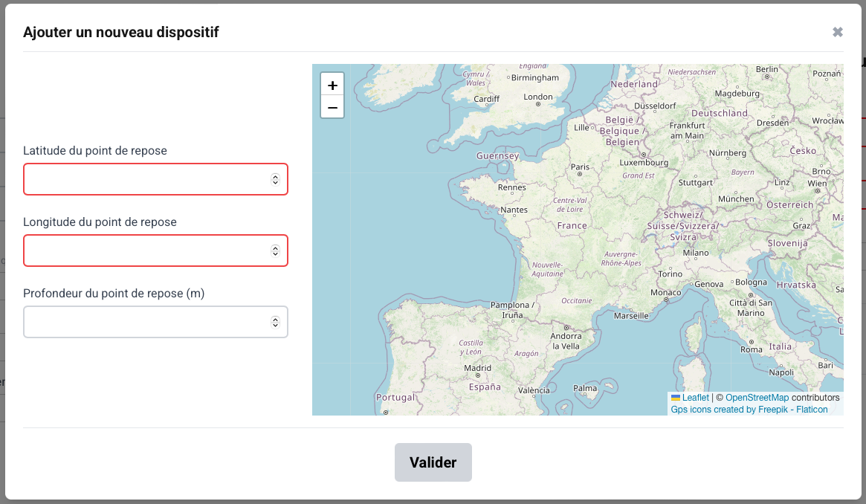866x504 pixels.
Task: Click the Occitanie region label
Action: [x=576, y=301]
